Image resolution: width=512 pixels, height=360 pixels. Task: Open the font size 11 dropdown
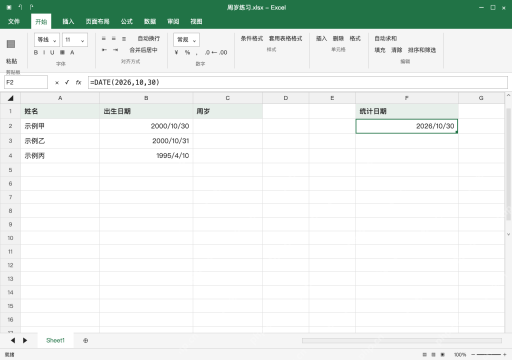pyautogui.click(x=75, y=40)
